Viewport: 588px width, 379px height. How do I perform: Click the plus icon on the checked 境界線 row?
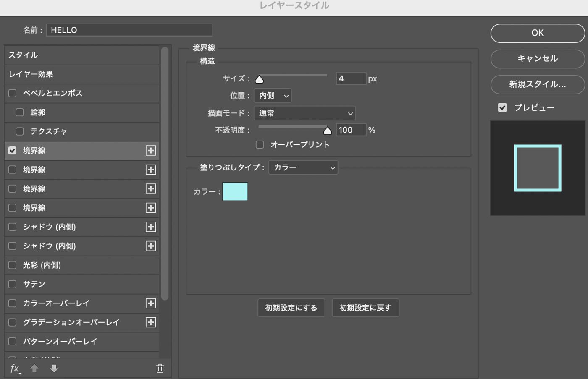click(x=151, y=151)
